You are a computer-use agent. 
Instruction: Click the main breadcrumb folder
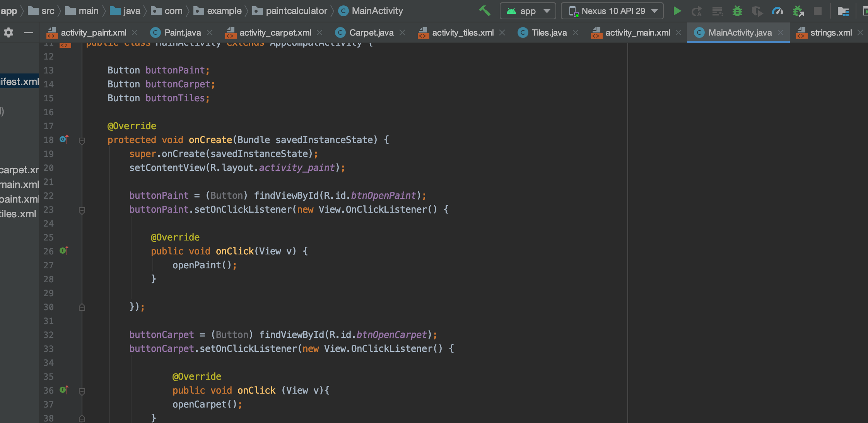(82, 11)
